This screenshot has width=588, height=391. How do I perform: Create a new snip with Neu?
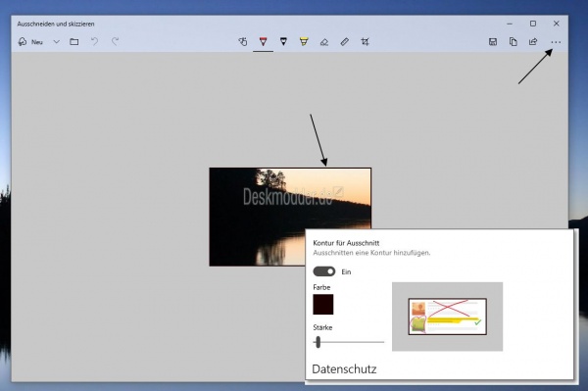[30, 42]
